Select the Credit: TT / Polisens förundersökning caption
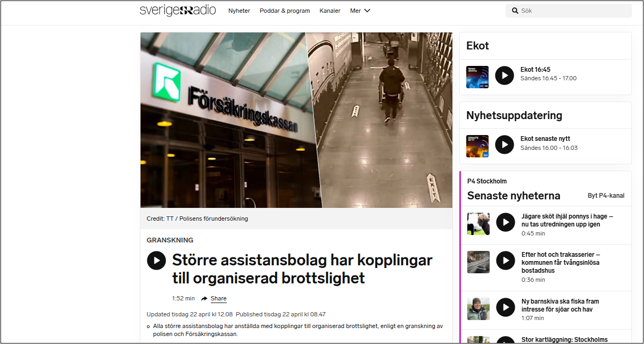Screen dimensions: 644x344 click(197, 219)
